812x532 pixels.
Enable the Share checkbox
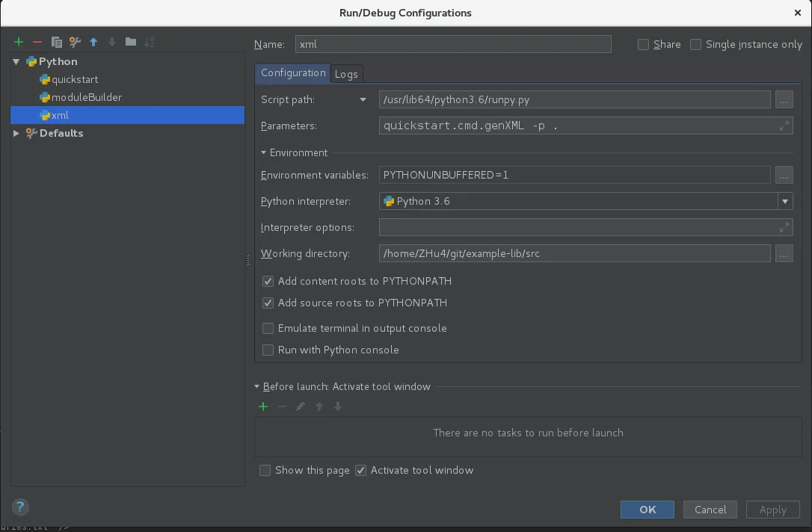click(643, 45)
